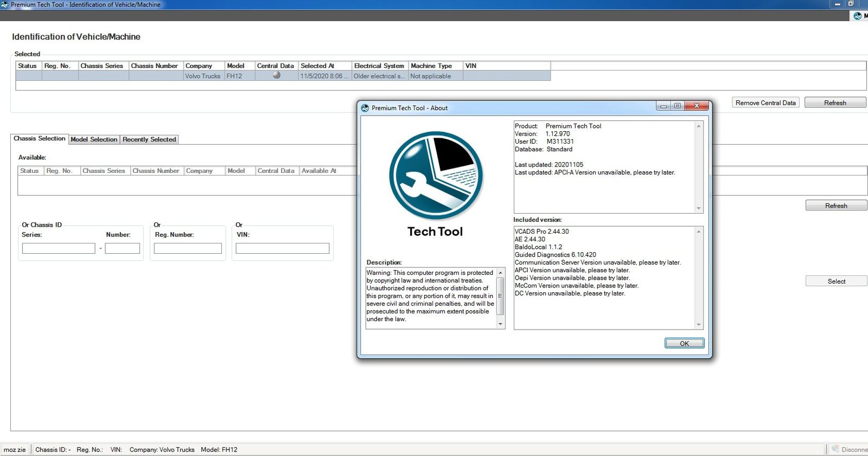Click Refresh beside Remove Central Data

point(835,102)
